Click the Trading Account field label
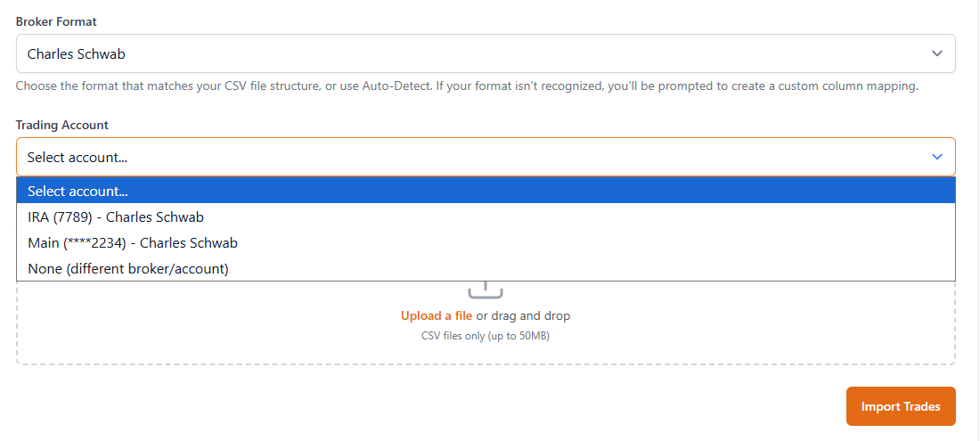The height and width of the screenshot is (441, 980). coord(62,125)
